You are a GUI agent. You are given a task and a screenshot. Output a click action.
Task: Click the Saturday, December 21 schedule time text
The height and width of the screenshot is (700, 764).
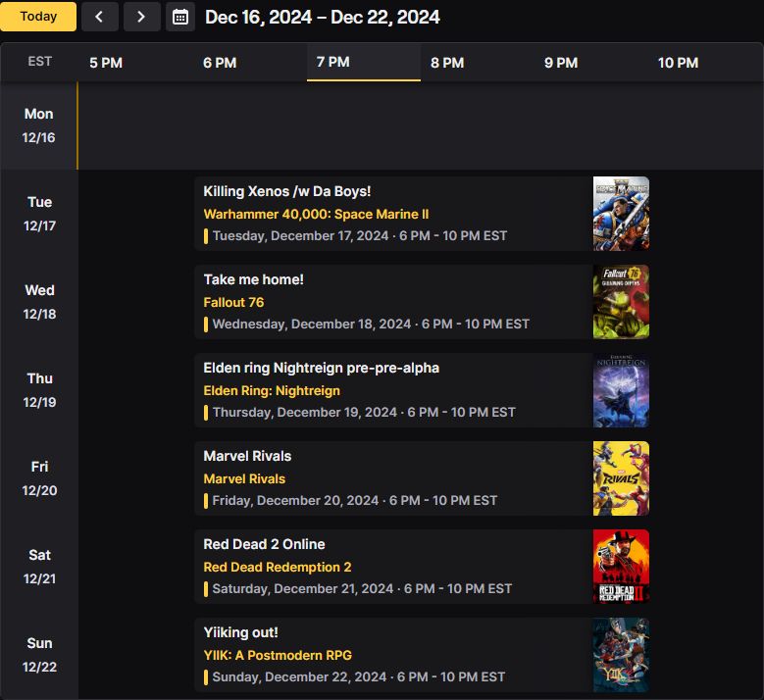tap(362, 588)
